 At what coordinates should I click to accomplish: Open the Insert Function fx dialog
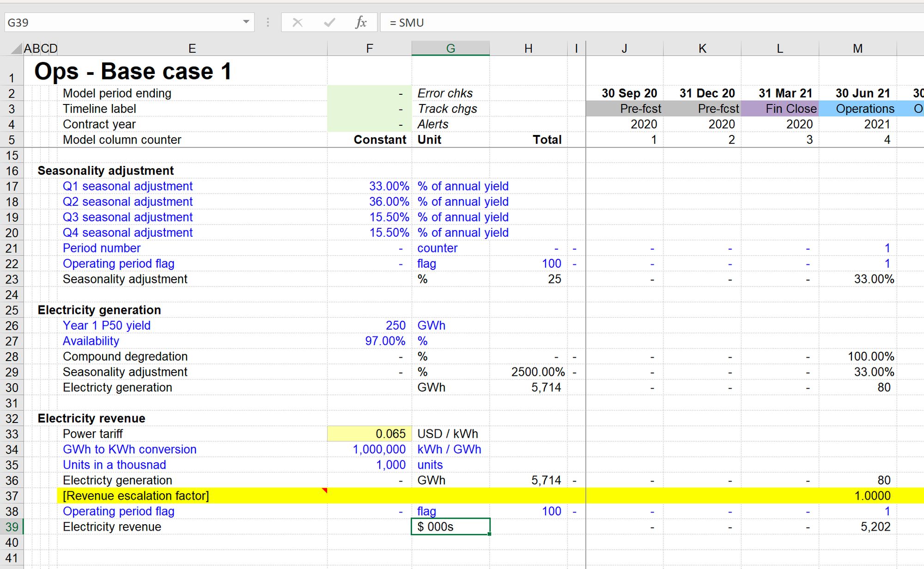(361, 22)
